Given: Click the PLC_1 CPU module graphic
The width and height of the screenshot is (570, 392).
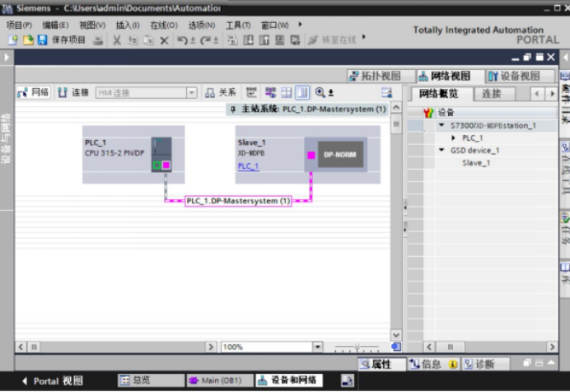Looking at the screenshot, I should coord(161,154).
